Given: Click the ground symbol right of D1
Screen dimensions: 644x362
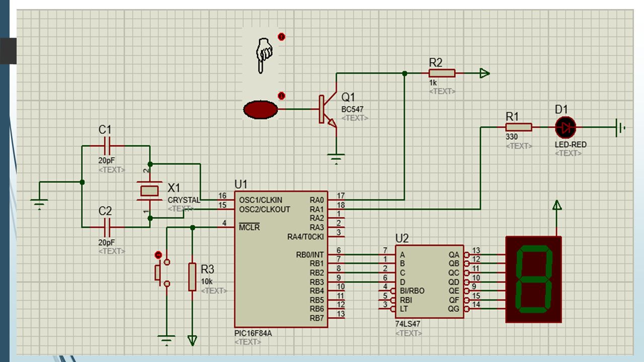Looking at the screenshot, I should 620,128.
